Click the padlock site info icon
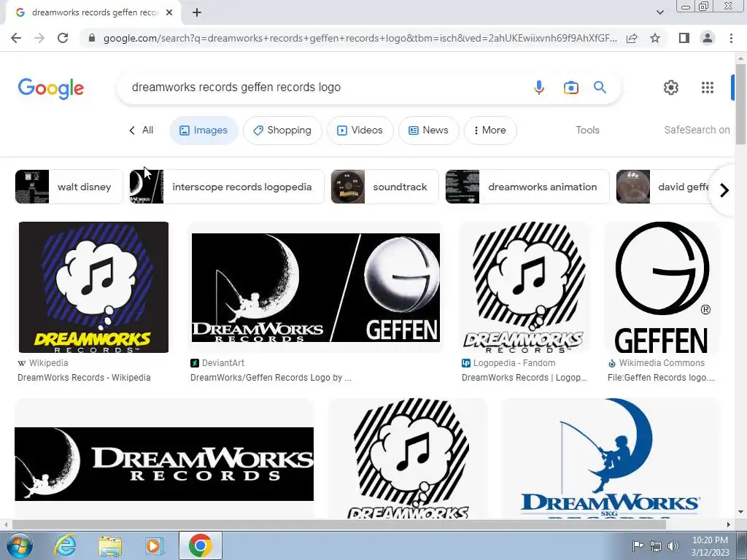This screenshot has height=560, width=747. pos(92,38)
